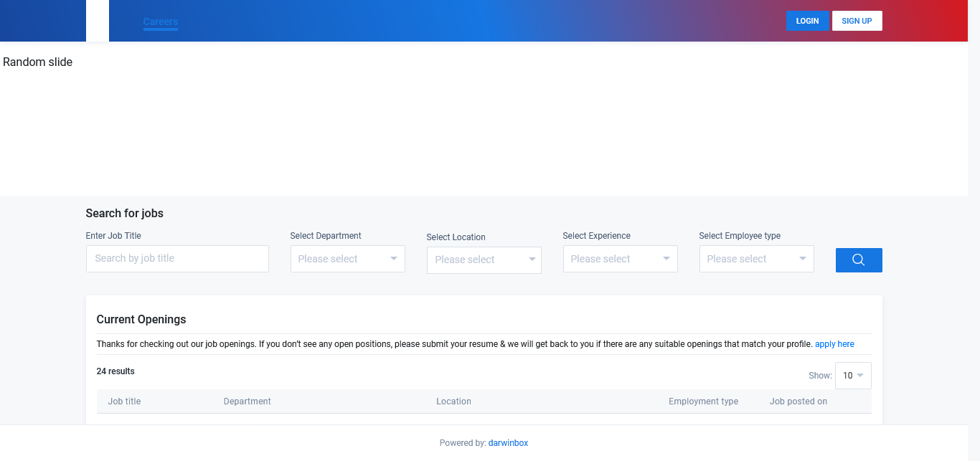The width and height of the screenshot is (980, 461).
Task: Click the Department column header
Action: tap(247, 401)
